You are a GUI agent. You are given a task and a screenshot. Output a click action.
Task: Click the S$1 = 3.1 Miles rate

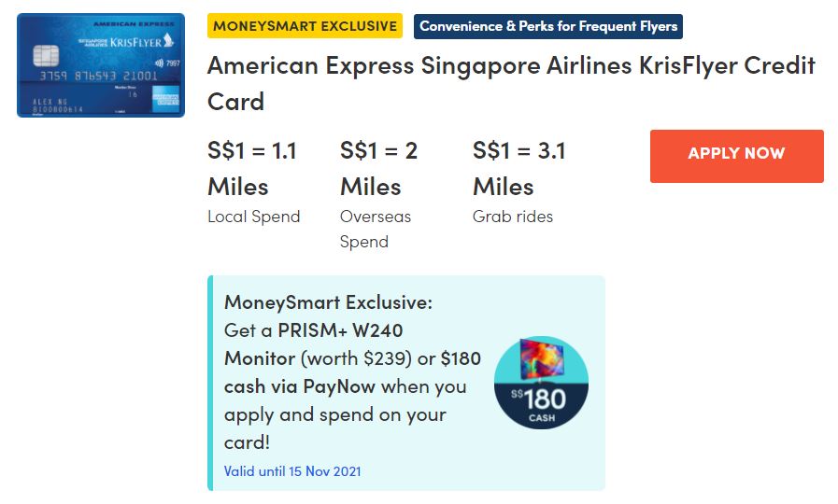(x=519, y=169)
